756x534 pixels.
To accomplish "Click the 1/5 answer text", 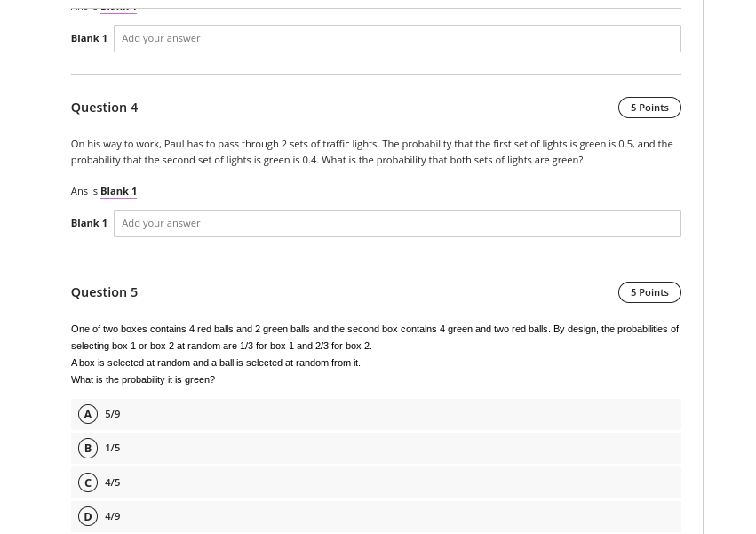I will click(112, 448).
